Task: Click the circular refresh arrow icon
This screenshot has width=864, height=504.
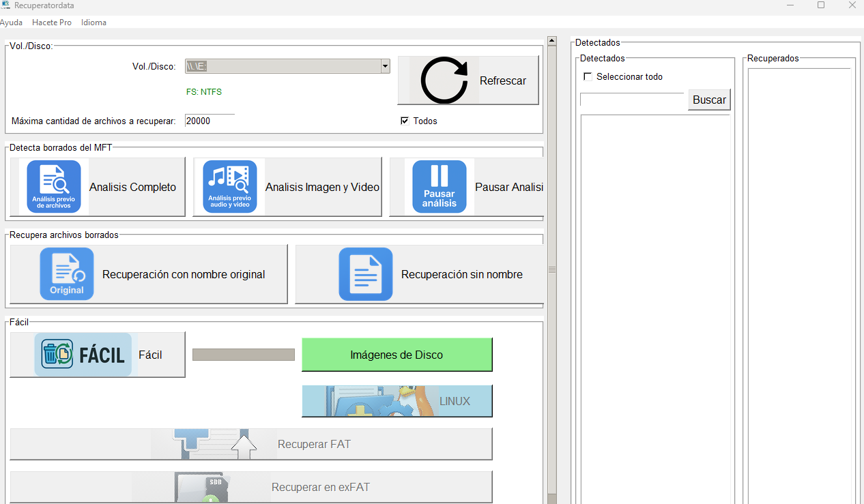Action: click(444, 80)
